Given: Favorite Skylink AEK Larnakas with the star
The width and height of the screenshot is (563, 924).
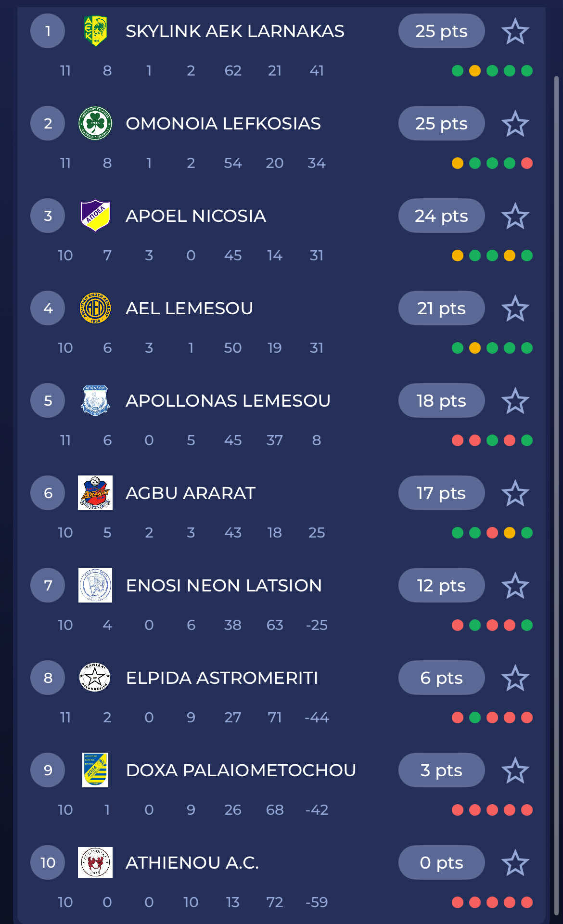Looking at the screenshot, I should 515,31.
